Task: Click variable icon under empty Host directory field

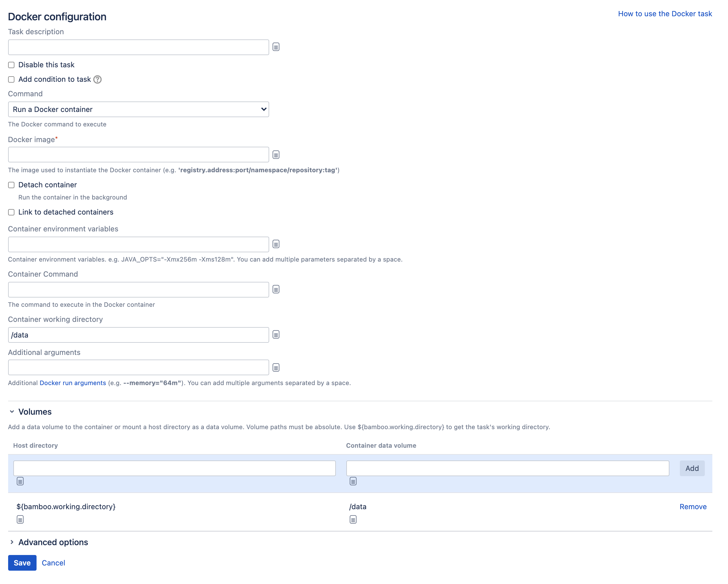Action: point(20,481)
